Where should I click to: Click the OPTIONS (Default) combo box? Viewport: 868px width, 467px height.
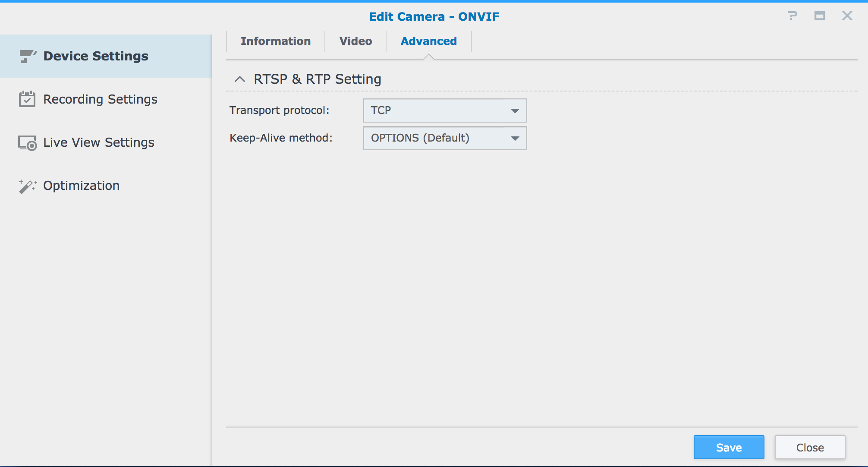coord(436,138)
